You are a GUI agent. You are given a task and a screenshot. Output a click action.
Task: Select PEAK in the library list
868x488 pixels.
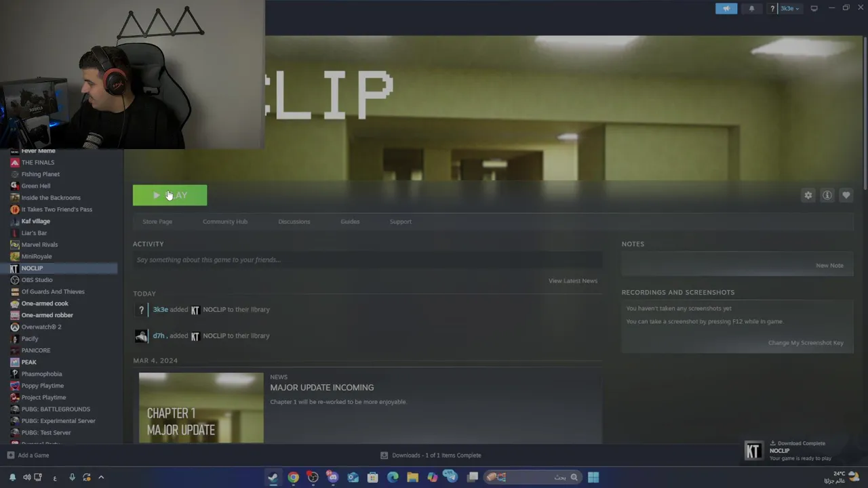point(29,362)
